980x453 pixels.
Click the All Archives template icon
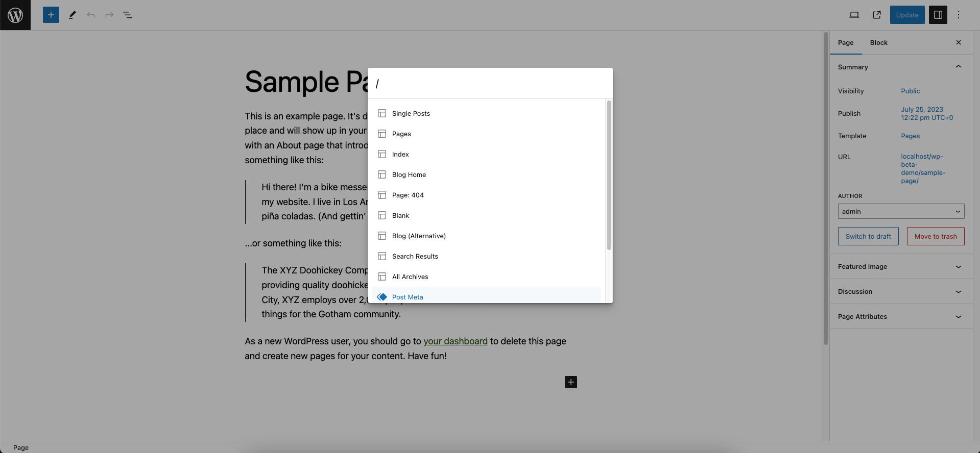click(382, 276)
